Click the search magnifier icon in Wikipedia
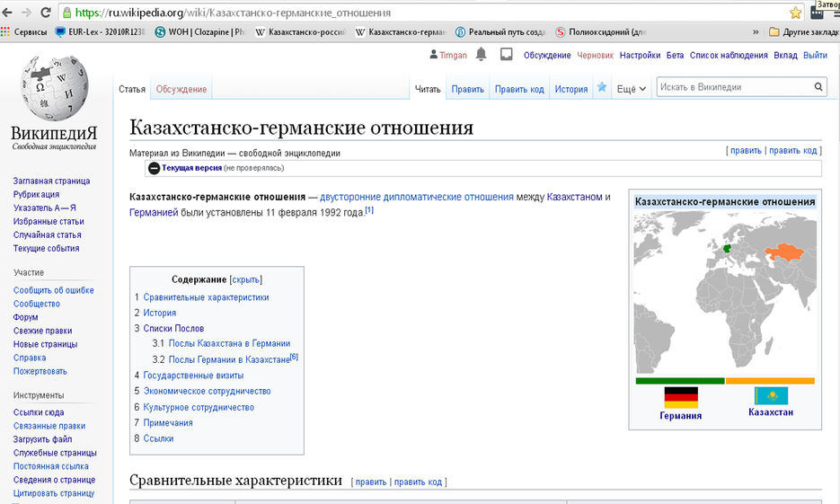Viewport: 840px width, 504px height. pyautogui.click(x=818, y=88)
